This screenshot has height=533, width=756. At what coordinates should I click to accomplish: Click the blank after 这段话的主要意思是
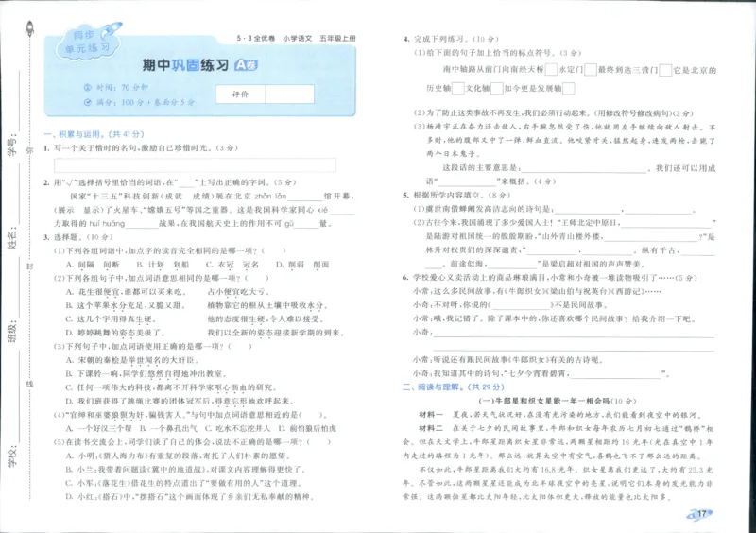click(x=584, y=168)
